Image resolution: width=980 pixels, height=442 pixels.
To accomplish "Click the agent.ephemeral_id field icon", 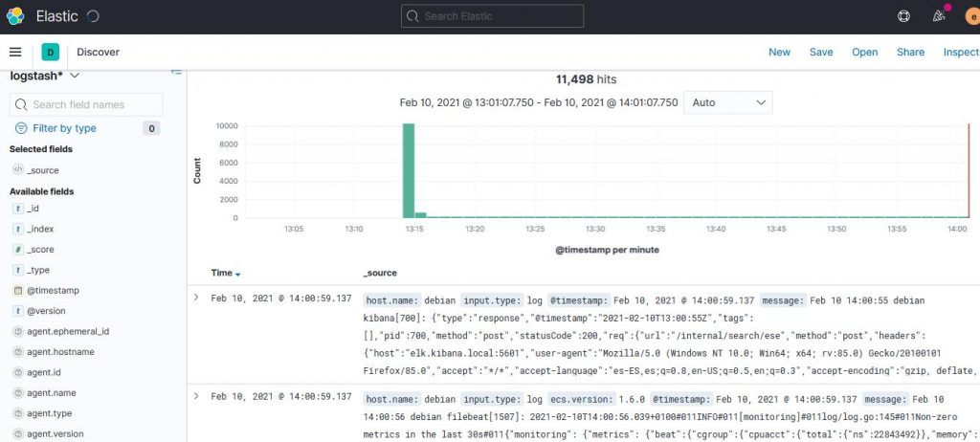I will click(x=18, y=331).
